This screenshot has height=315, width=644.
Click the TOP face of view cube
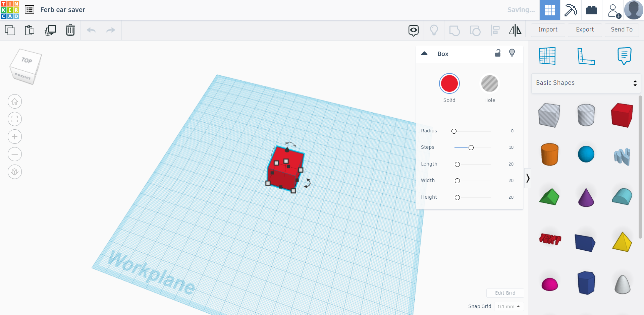(27, 60)
